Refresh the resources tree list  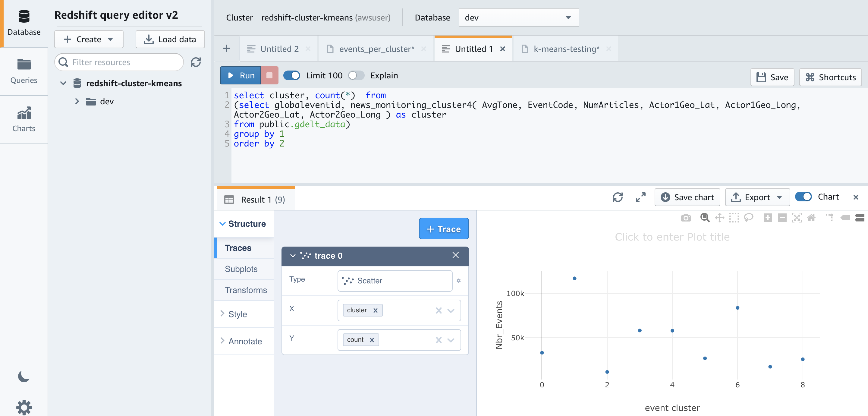pos(196,62)
